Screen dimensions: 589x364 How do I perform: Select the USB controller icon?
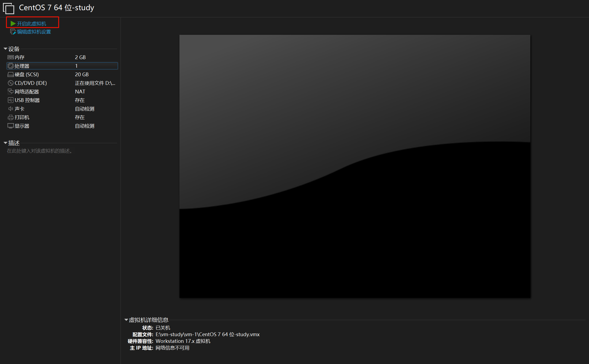coord(10,100)
